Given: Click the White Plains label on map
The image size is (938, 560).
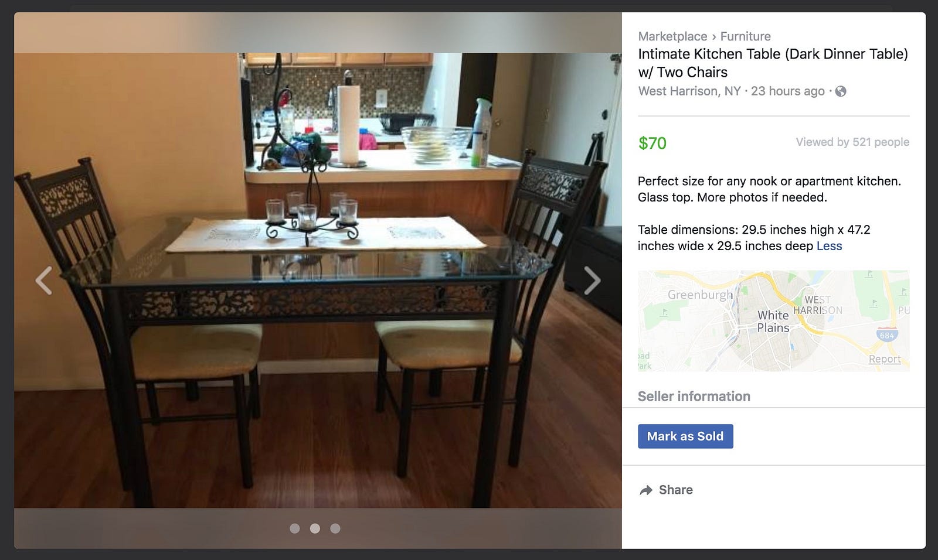Looking at the screenshot, I should tap(773, 322).
